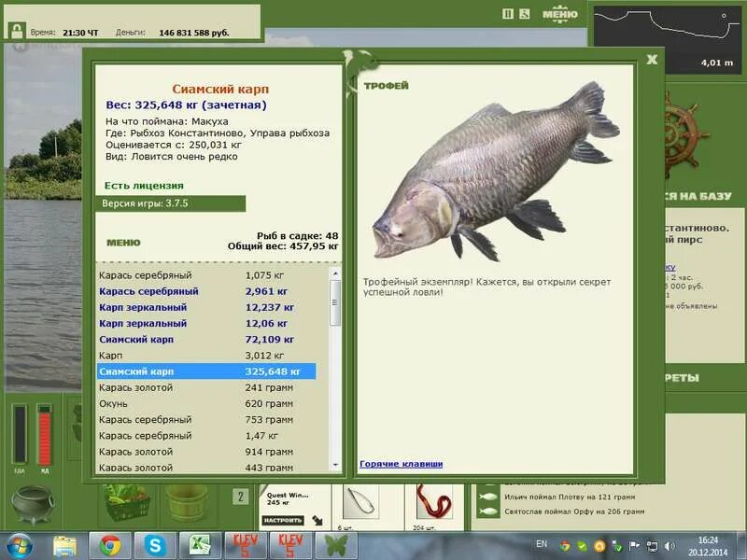Click the volume speaker tray icon

click(669, 546)
